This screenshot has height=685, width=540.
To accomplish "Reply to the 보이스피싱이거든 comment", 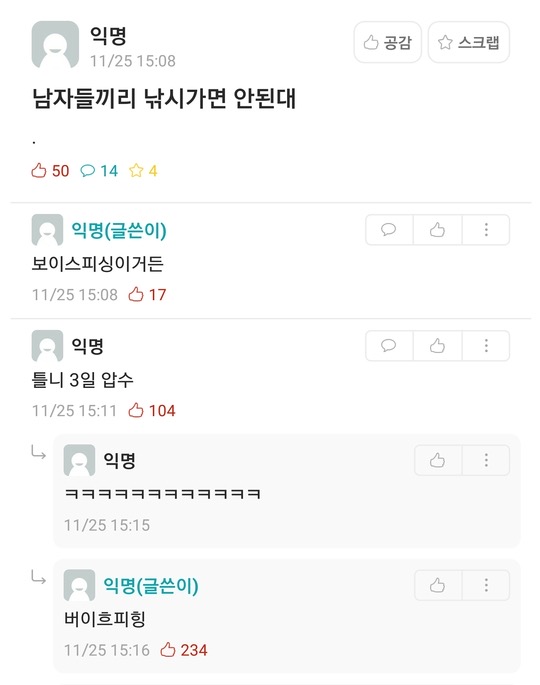I will point(389,230).
